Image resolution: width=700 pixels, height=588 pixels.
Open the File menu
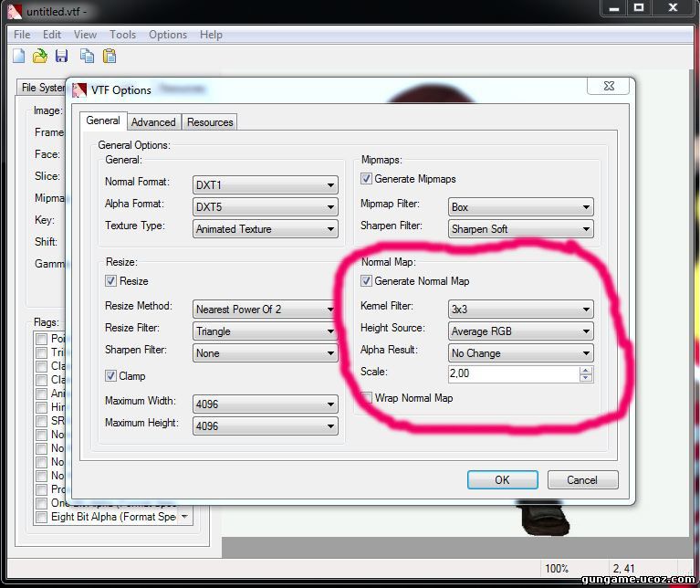(22, 35)
